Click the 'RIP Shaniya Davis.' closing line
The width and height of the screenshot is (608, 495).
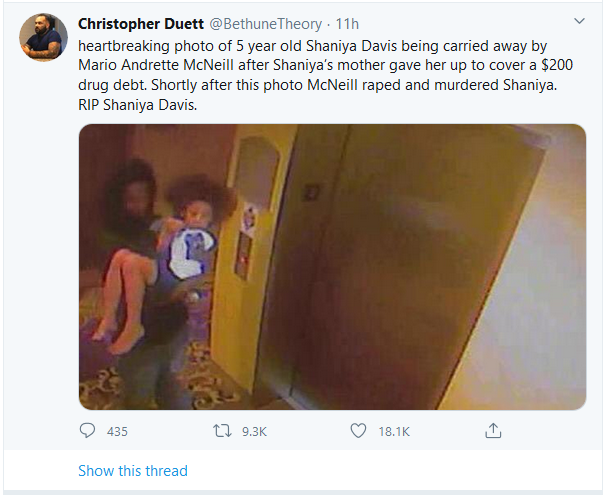140,106
